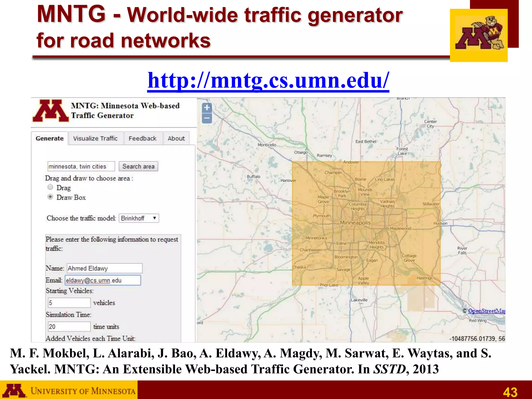Zoom in the map with plus button
Image resolution: width=532 pixels, height=399 pixels.
click(207, 108)
